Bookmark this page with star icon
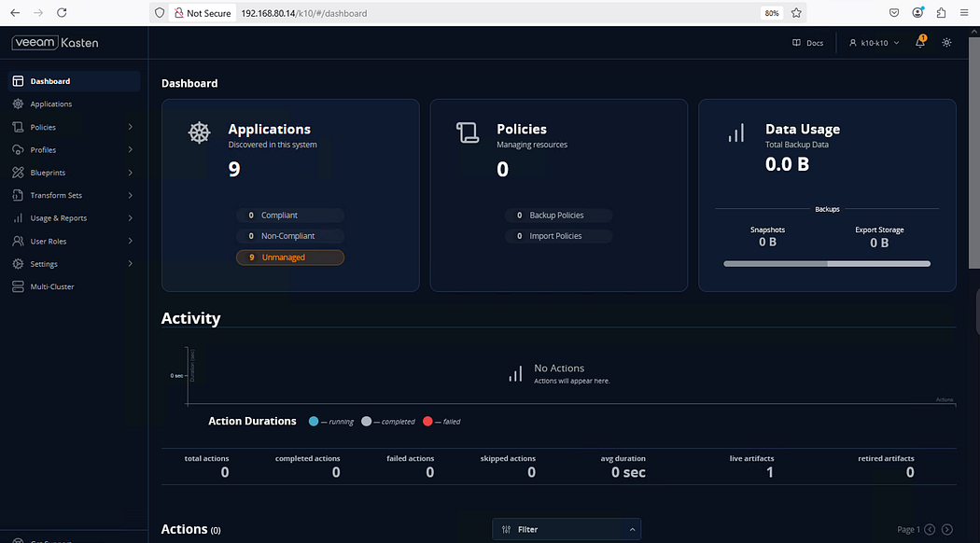Screen dimensions: 980x543 click(796, 12)
